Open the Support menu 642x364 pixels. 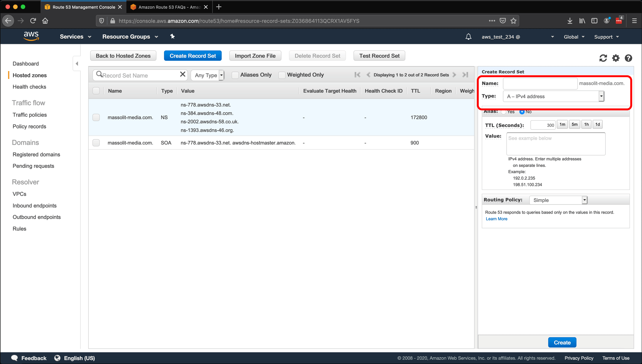click(606, 37)
